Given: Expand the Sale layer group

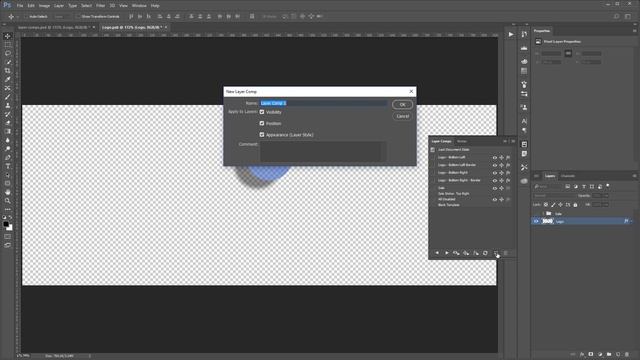Looking at the screenshot, I should click(543, 213).
